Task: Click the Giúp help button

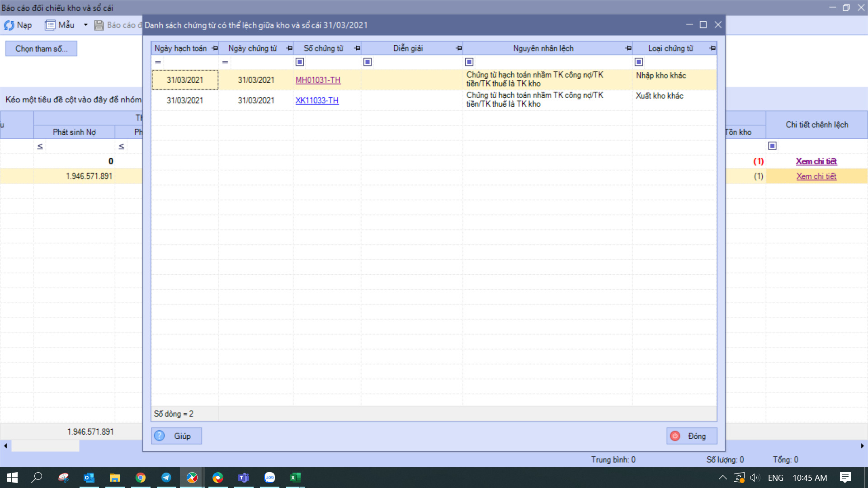Action: [x=176, y=436]
